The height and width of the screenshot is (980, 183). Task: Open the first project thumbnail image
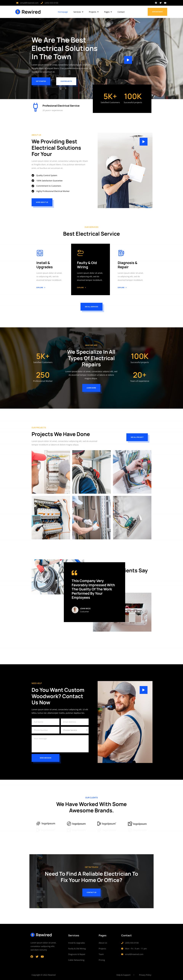(x=51, y=472)
